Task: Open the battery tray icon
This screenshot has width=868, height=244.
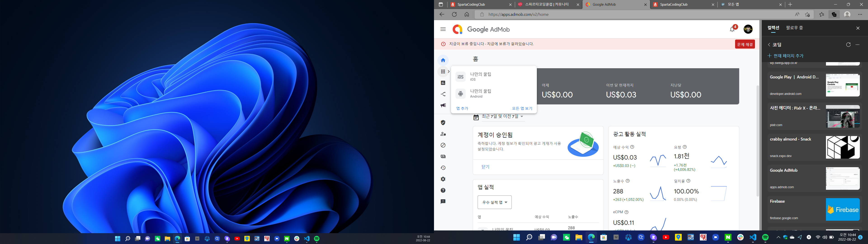Action: point(832,237)
